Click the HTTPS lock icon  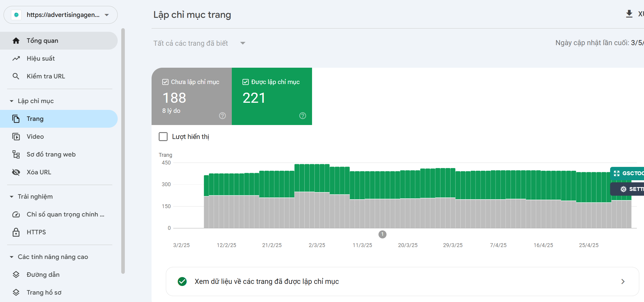pyautogui.click(x=16, y=232)
